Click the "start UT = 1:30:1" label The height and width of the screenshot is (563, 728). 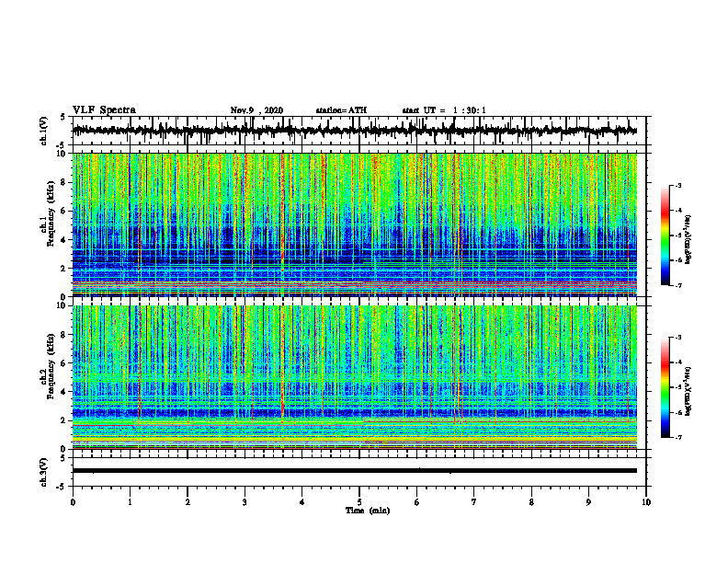pyautogui.click(x=444, y=110)
